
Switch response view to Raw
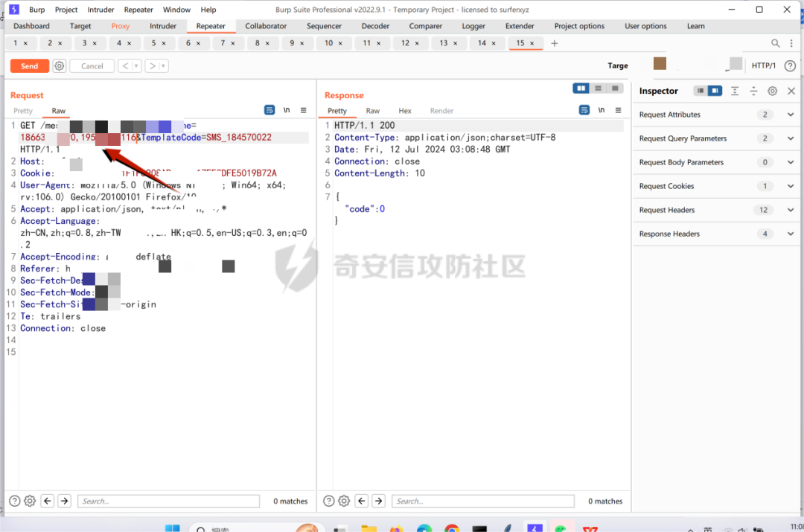point(373,111)
